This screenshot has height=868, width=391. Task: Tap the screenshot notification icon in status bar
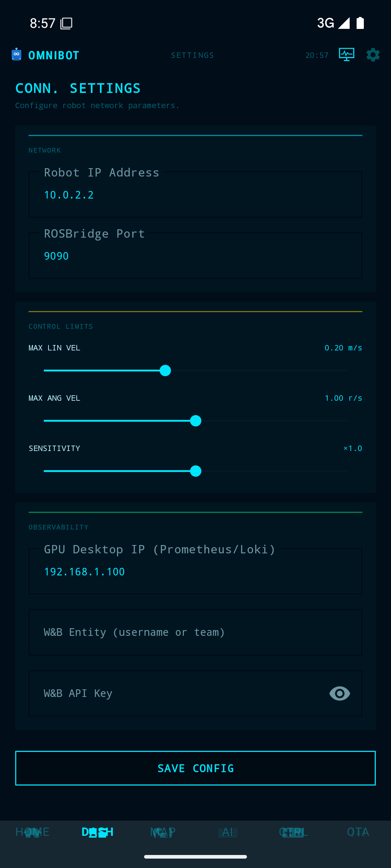[x=66, y=24]
